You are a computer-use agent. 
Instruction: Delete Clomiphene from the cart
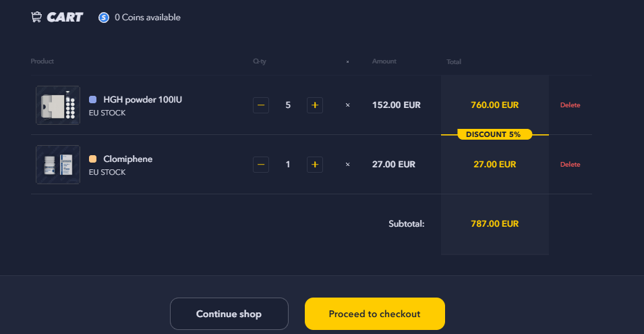point(570,165)
